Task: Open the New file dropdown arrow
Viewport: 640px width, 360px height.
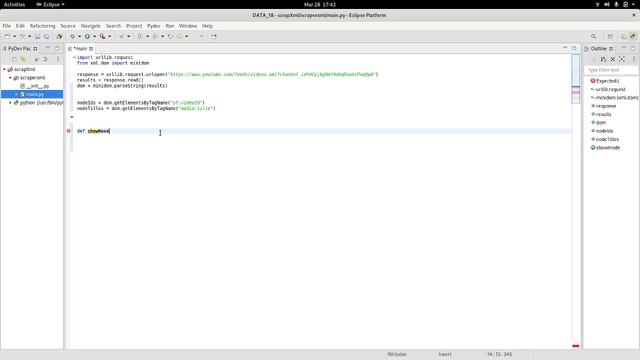Action: tap(15, 36)
